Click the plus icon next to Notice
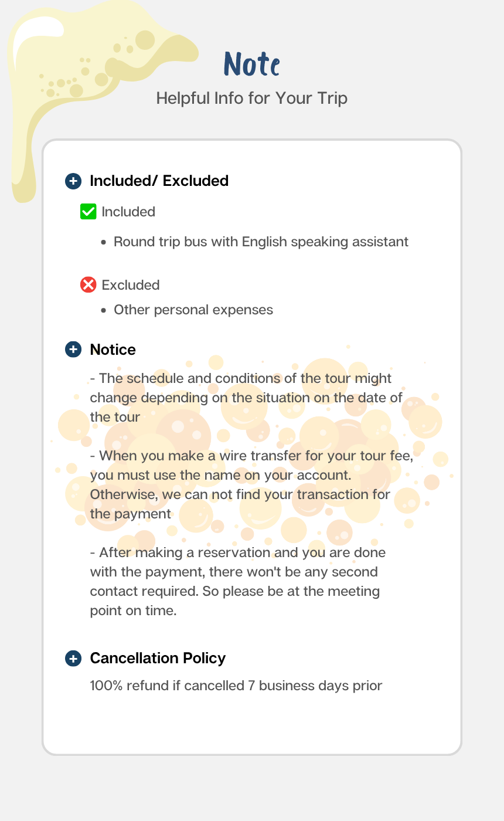This screenshot has width=504, height=821. tap(73, 350)
